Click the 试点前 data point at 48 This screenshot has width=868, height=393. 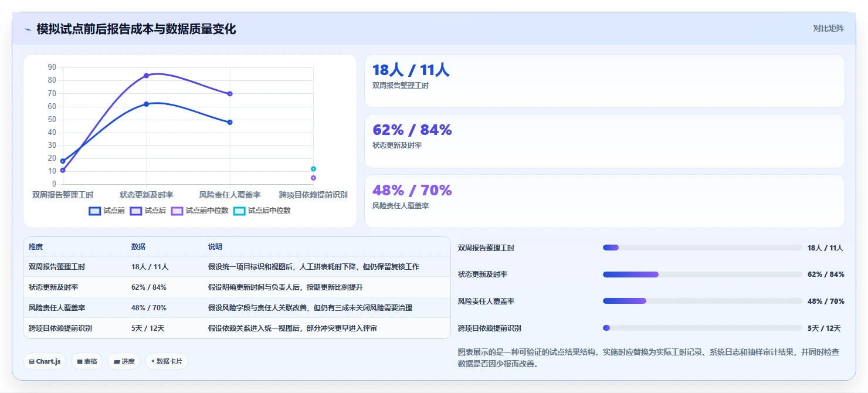tap(230, 122)
